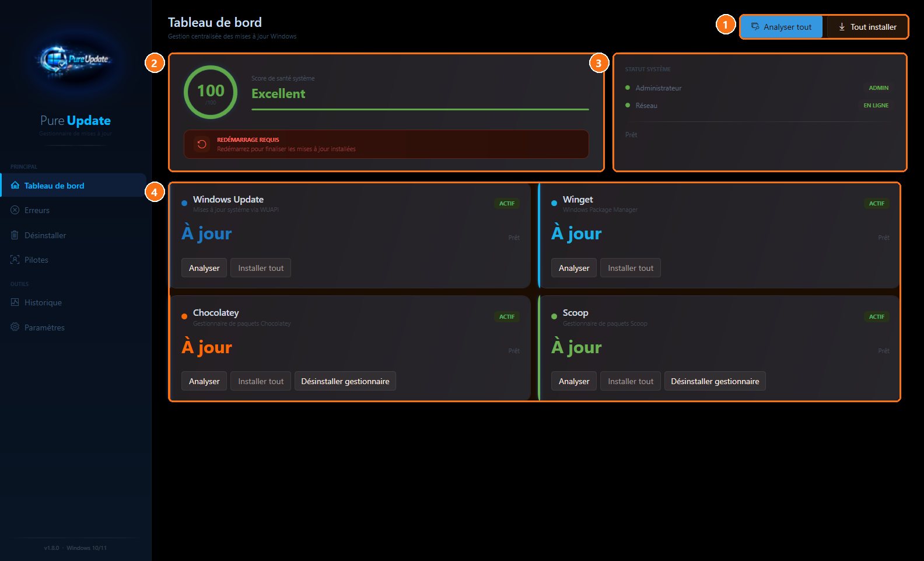Click the green À jour status on Scoop
Viewport: 924px width, 561px height.
(576, 347)
